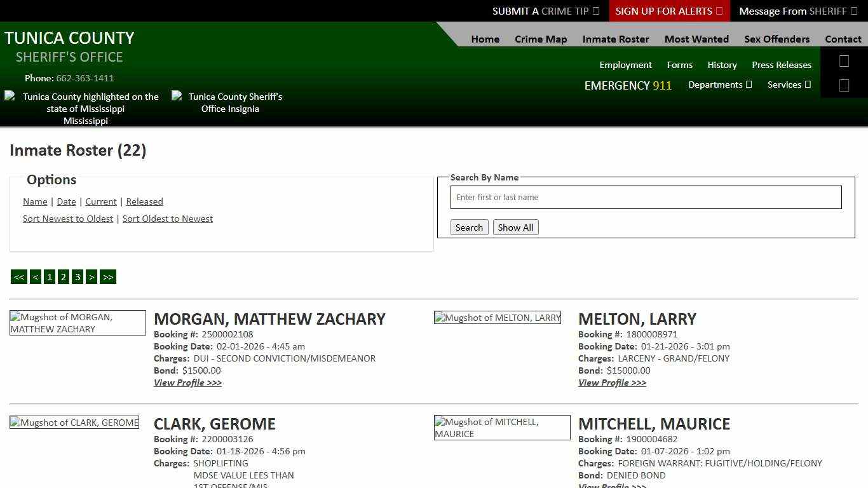Go to page 2 of inmate roster

[x=64, y=277]
